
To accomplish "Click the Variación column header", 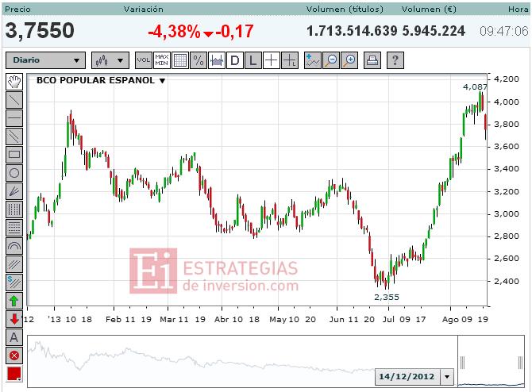I will point(144,10).
